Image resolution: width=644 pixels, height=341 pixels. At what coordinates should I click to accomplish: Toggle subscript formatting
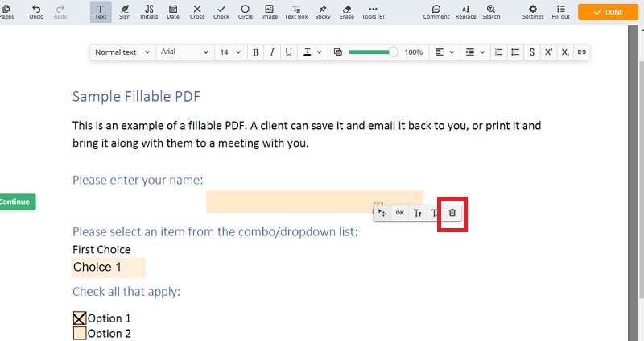click(x=565, y=52)
